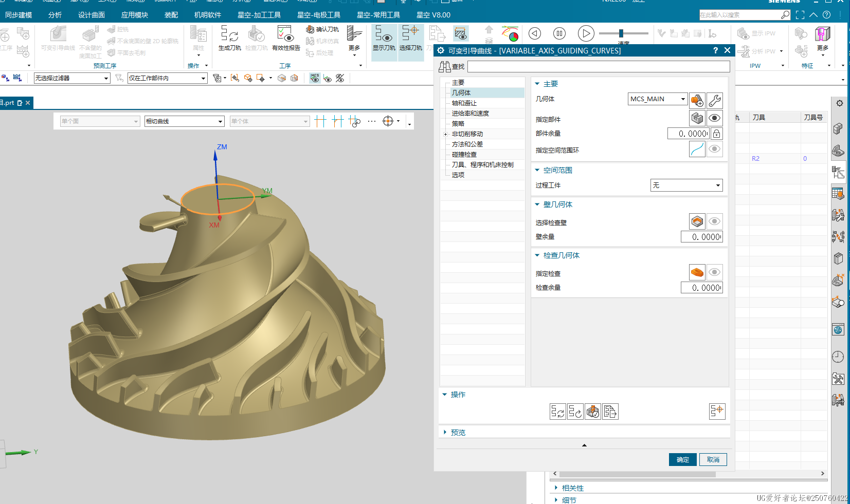Open the 过程工件 dropdown set to 无
Screen dimensions: 850x504
coord(686,185)
